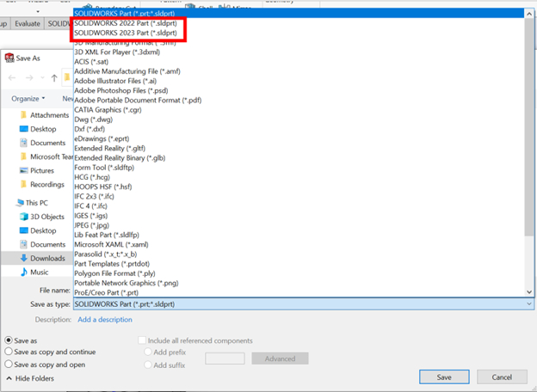Open the Save as type combo box

click(304, 303)
